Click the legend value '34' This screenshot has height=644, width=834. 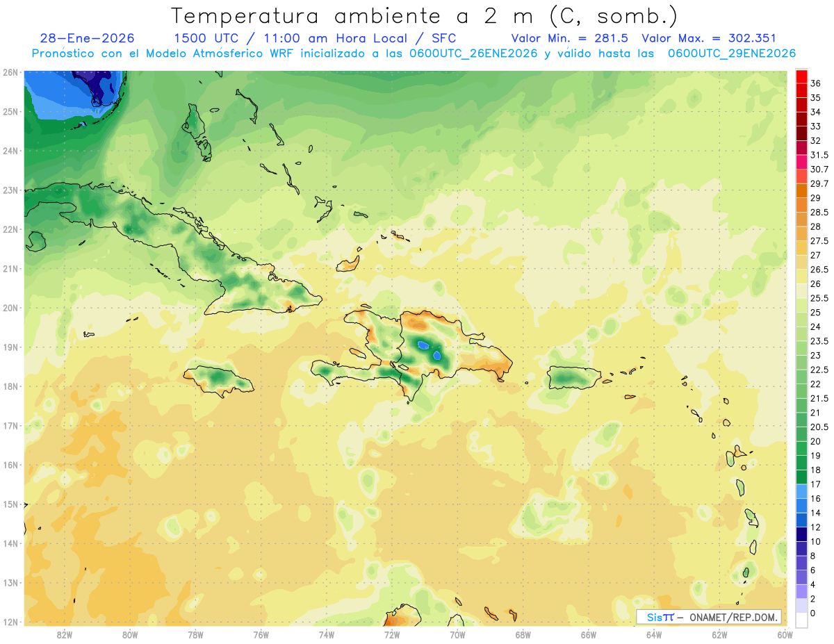click(816, 112)
